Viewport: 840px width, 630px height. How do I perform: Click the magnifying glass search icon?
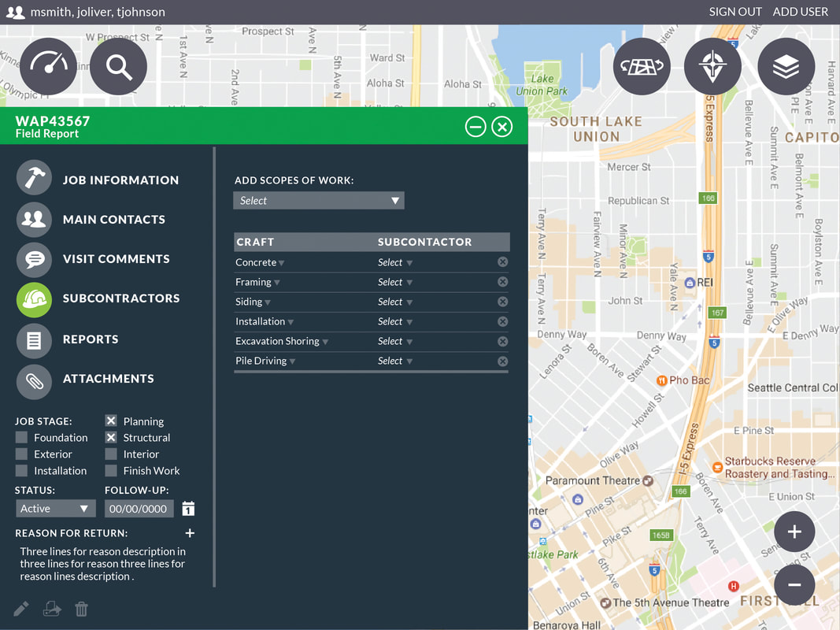point(118,67)
